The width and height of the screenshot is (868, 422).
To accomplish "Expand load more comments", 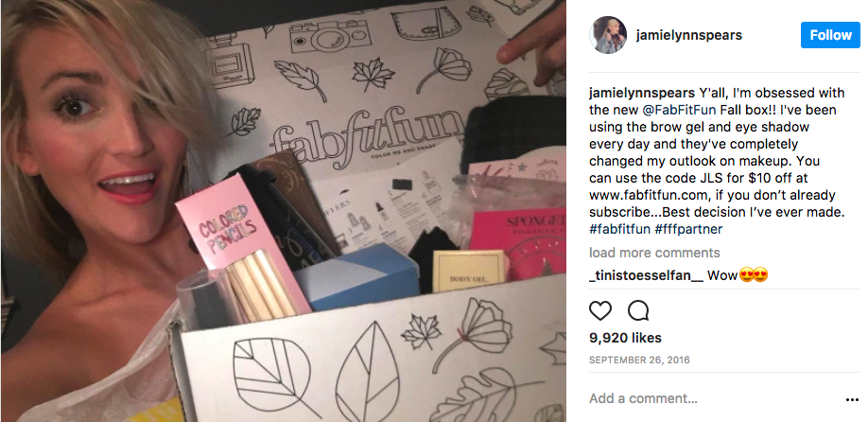I will click(654, 253).
